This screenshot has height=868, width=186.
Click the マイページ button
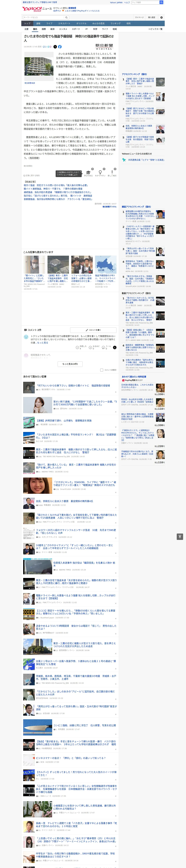pyautogui.click(x=139, y=18)
